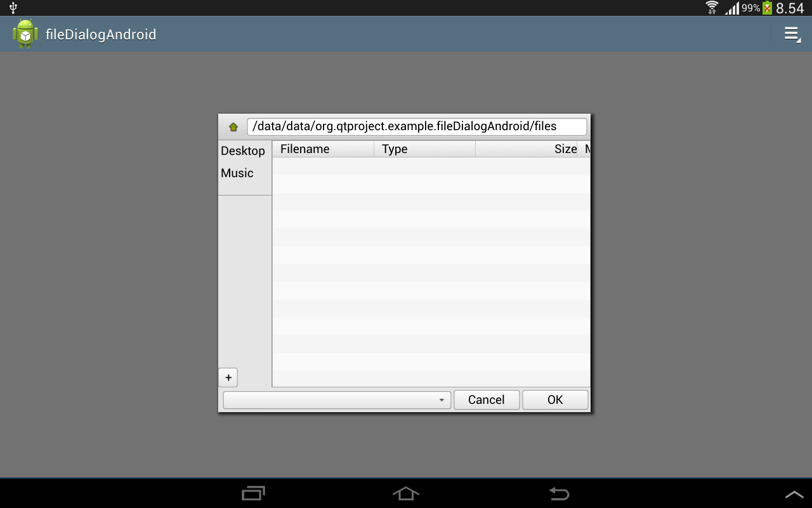
Task: Open the recent apps navigation button
Action: (x=254, y=493)
